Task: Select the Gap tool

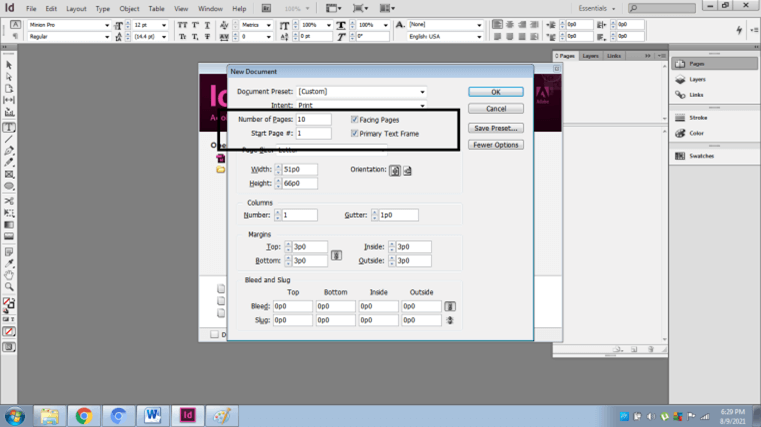Action: click(x=9, y=100)
